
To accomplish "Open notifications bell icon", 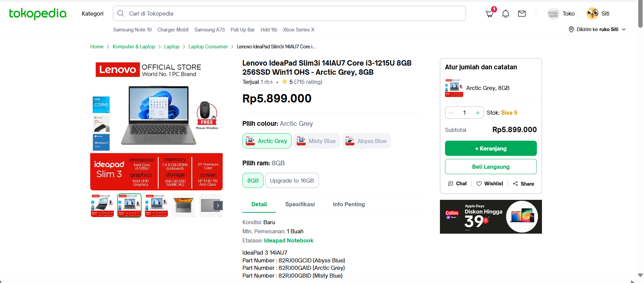I will [x=505, y=14].
